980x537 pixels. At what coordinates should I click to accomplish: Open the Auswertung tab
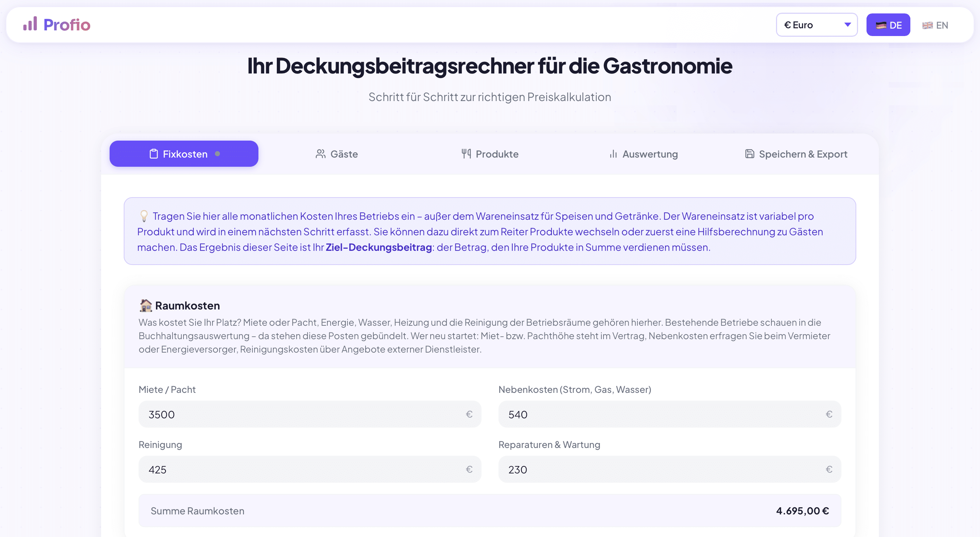point(643,154)
